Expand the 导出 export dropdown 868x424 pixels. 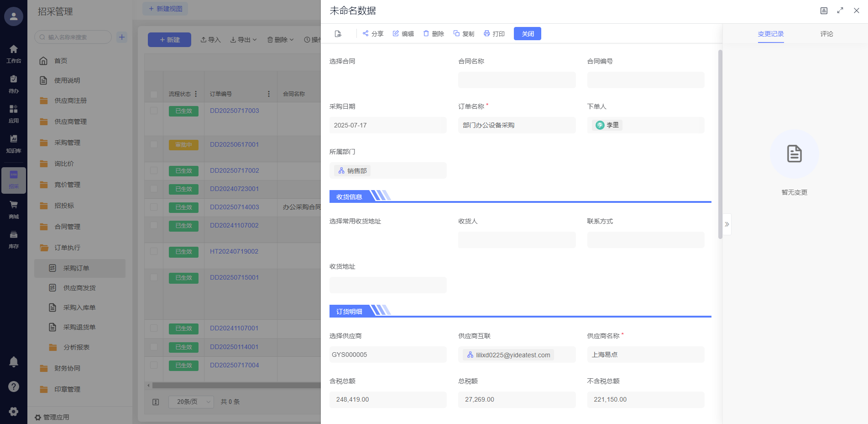coord(244,40)
